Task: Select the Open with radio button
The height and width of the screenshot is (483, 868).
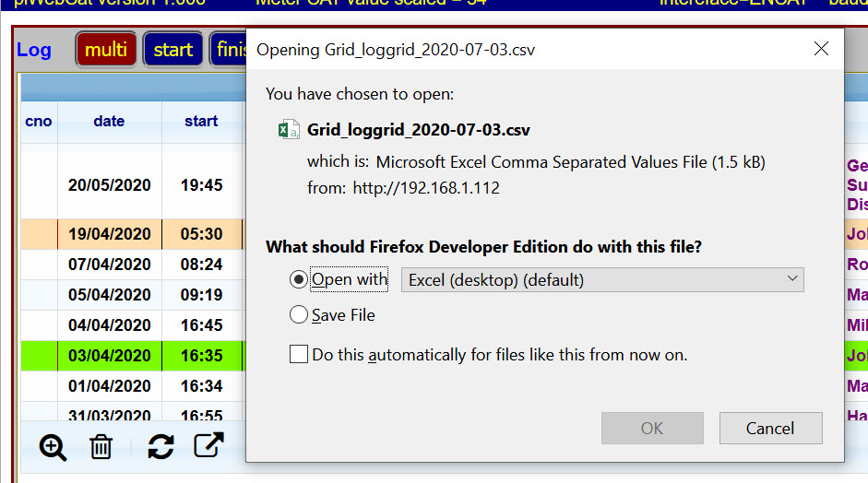Action: tap(299, 279)
